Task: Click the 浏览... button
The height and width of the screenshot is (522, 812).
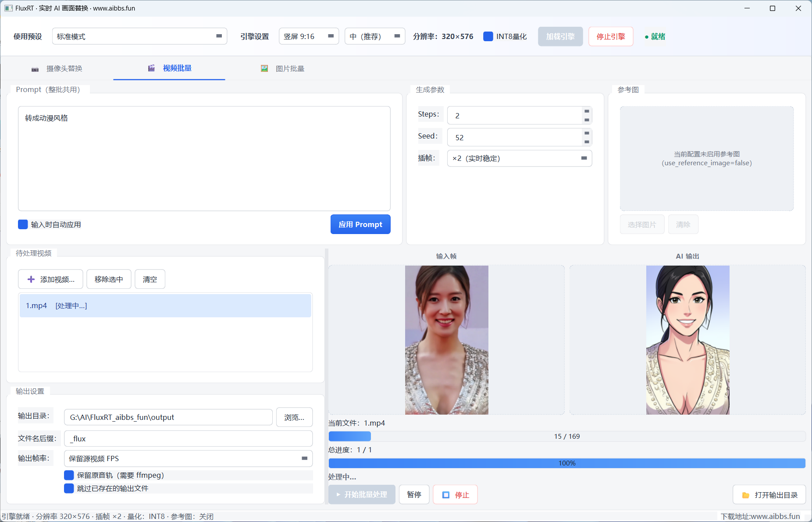Action: (294, 417)
